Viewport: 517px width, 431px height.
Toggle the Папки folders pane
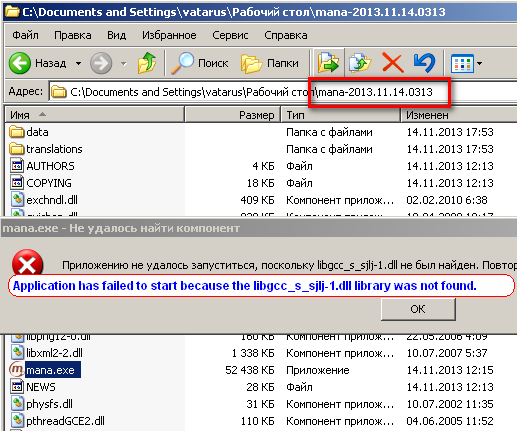(270, 63)
